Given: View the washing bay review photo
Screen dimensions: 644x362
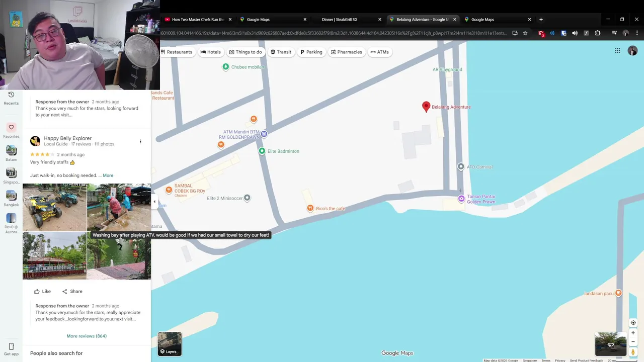Looking at the screenshot, I should point(119,207).
